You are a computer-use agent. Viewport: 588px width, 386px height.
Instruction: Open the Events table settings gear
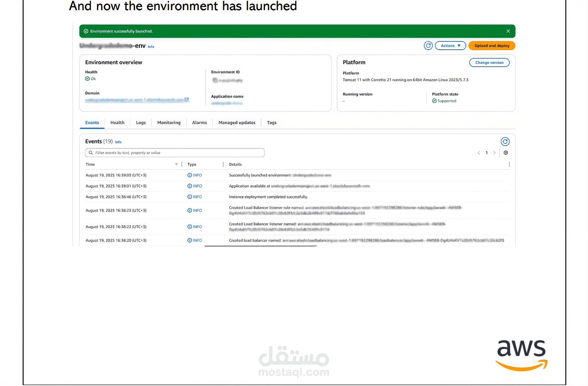[x=506, y=152]
